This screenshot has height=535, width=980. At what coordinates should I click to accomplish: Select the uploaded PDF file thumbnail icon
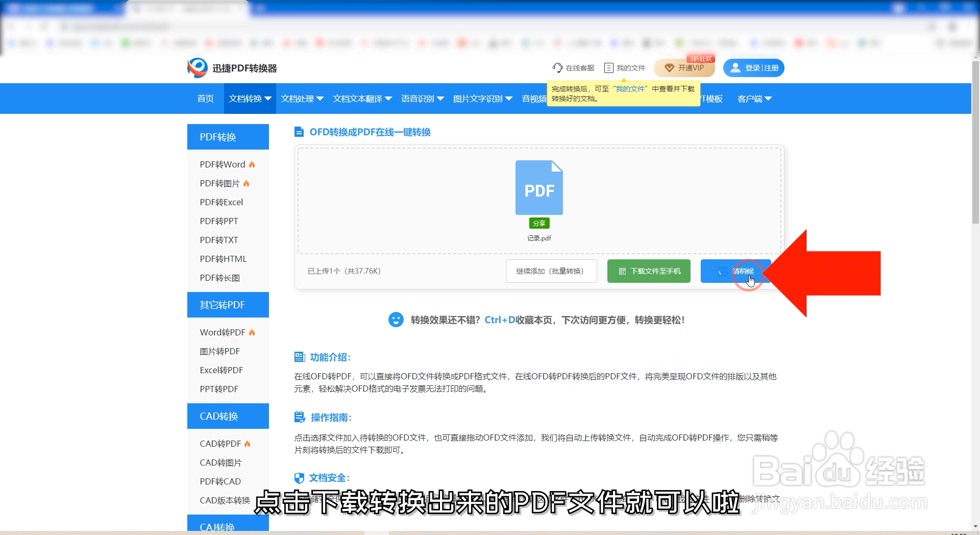tap(539, 187)
